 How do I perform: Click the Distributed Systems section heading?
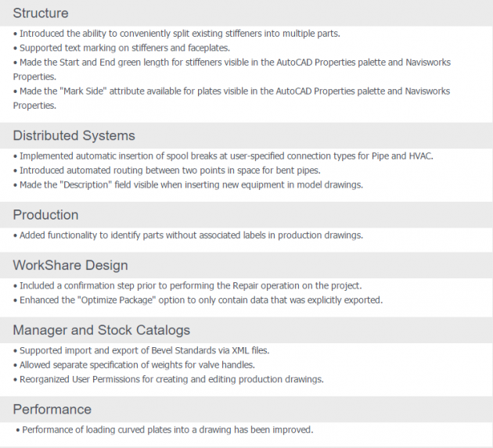(x=74, y=136)
